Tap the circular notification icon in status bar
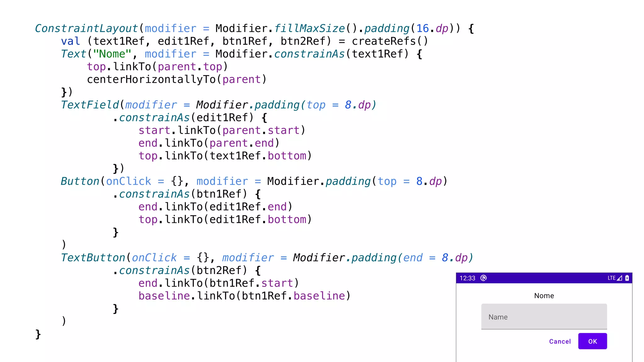 [x=484, y=278]
